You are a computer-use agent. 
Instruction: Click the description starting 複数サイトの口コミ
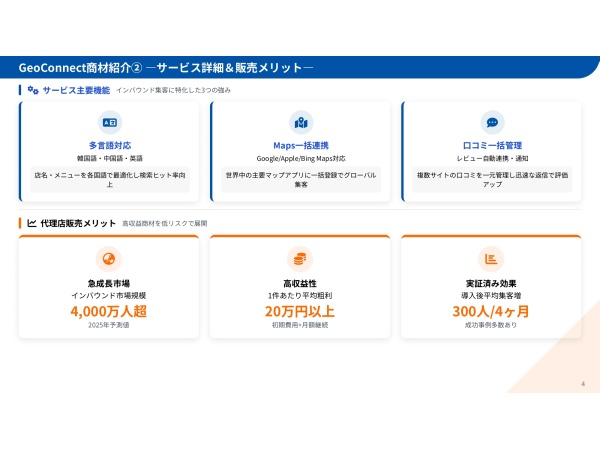(x=492, y=179)
